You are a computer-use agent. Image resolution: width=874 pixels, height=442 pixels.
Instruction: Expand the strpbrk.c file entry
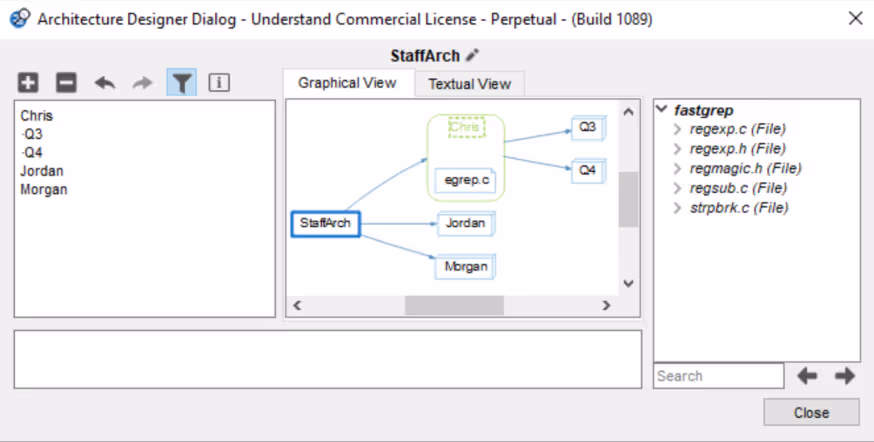677,208
